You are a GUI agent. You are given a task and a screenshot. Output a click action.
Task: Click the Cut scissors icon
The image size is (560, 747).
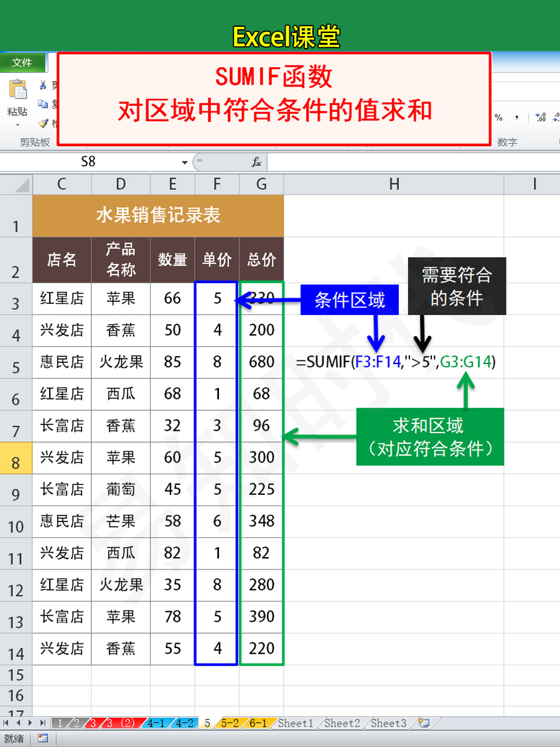click(43, 85)
